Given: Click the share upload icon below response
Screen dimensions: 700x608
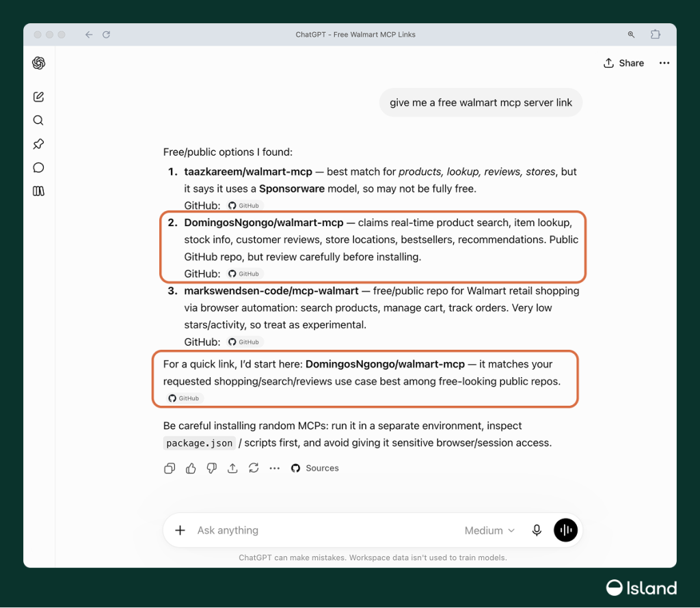Looking at the screenshot, I should [x=232, y=468].
